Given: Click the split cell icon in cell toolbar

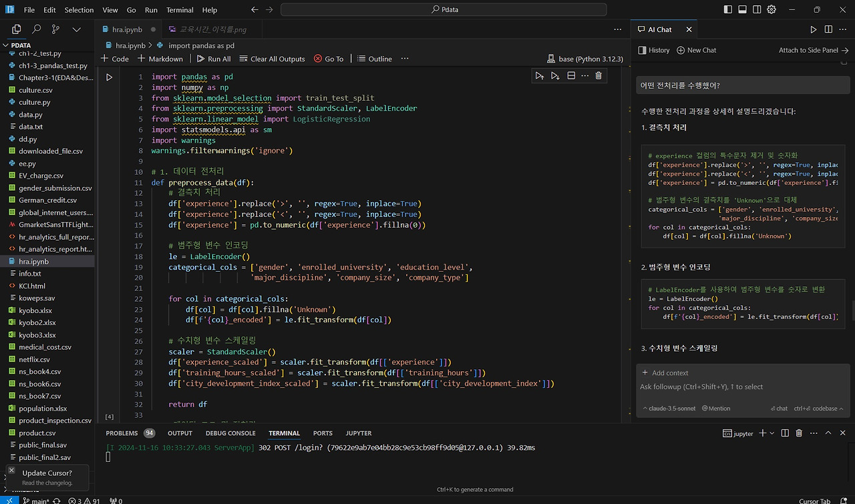Looking at the screenshot, I should 571,76.
